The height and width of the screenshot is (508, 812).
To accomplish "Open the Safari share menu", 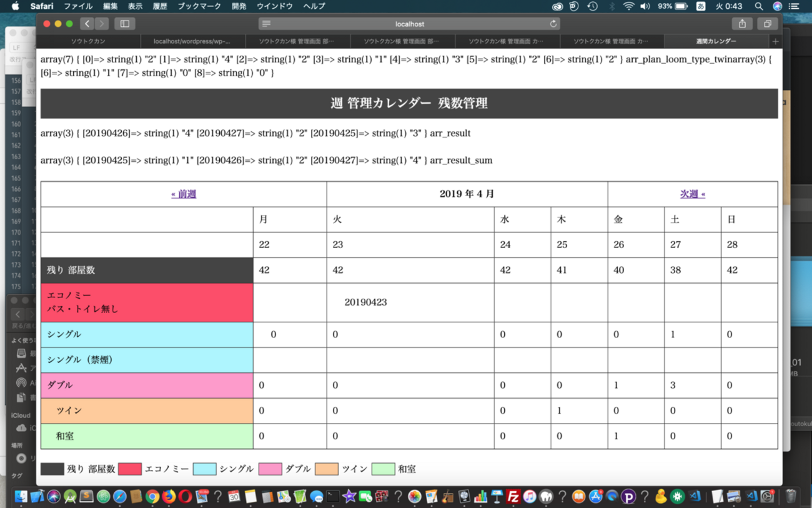I will point(742,24).
